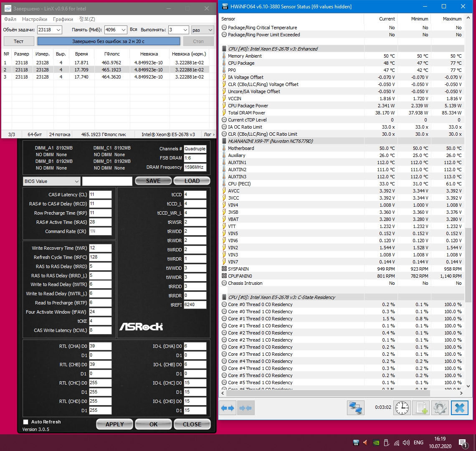Click HWiNFO collapse columns arrows button
The height and width of the screenshot is (451, 476).
245,408
